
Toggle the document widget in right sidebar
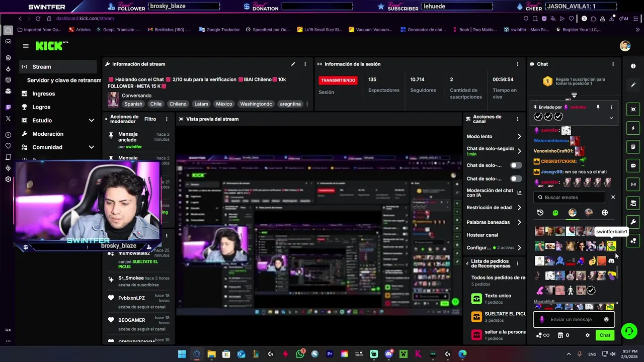point(633,147)
